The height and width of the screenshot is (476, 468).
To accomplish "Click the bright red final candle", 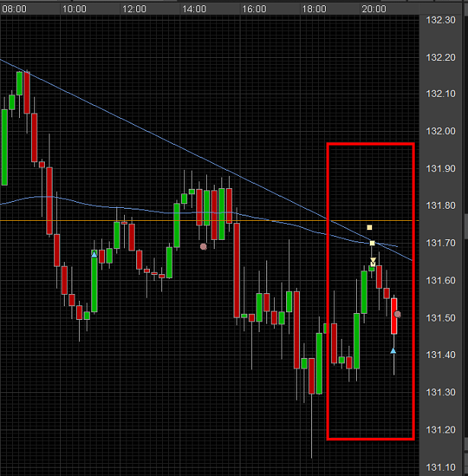I will (x=394, y=316).
